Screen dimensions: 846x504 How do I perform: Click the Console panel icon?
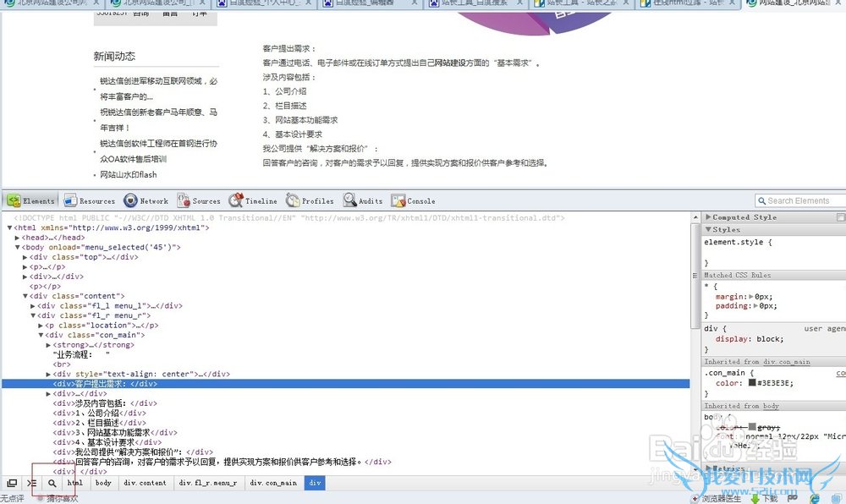(398, 201)
